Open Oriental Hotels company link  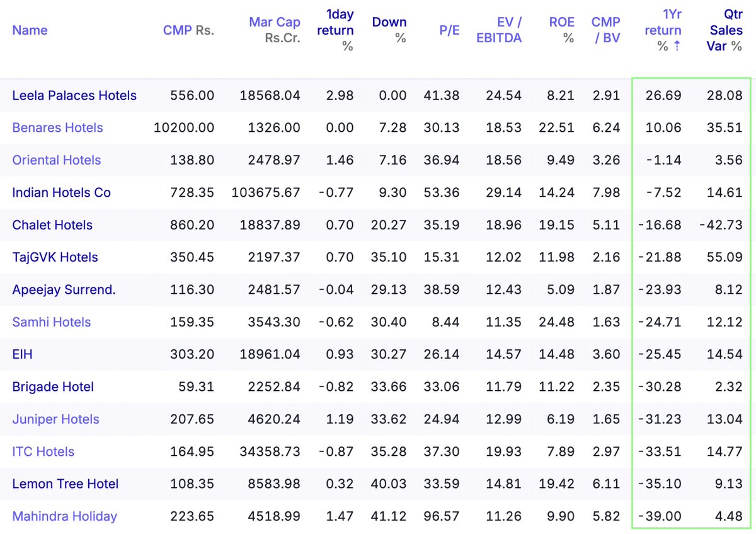[x=57, y=160]
